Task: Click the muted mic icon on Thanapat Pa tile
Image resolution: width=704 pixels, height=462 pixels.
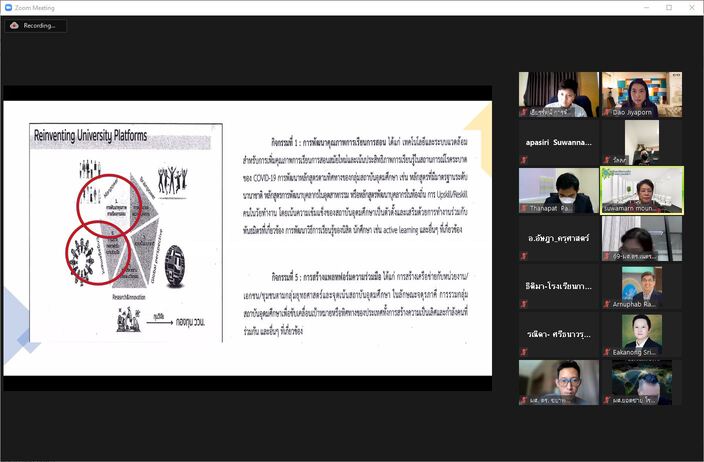Action: coord(524,208)
